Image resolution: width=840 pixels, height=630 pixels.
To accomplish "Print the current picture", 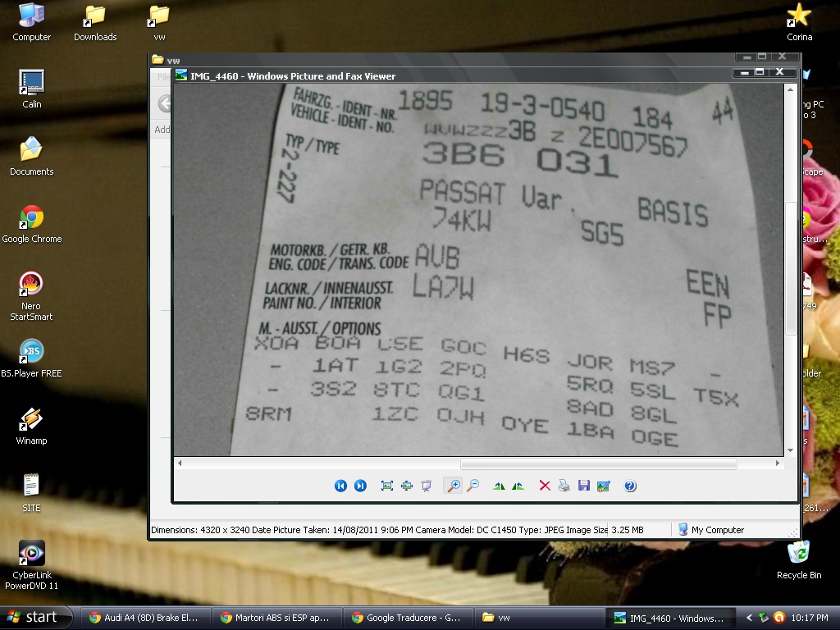I will pos(564,486).
